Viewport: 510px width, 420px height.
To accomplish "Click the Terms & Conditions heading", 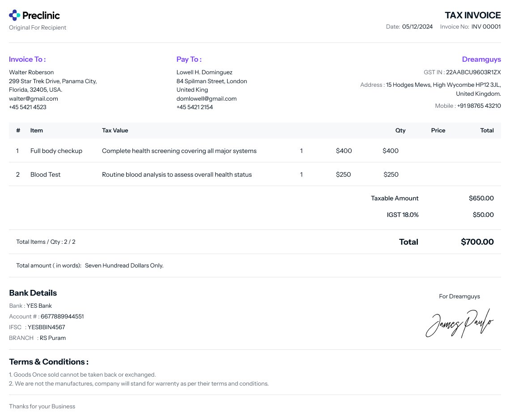I will (x=49, y=361).
